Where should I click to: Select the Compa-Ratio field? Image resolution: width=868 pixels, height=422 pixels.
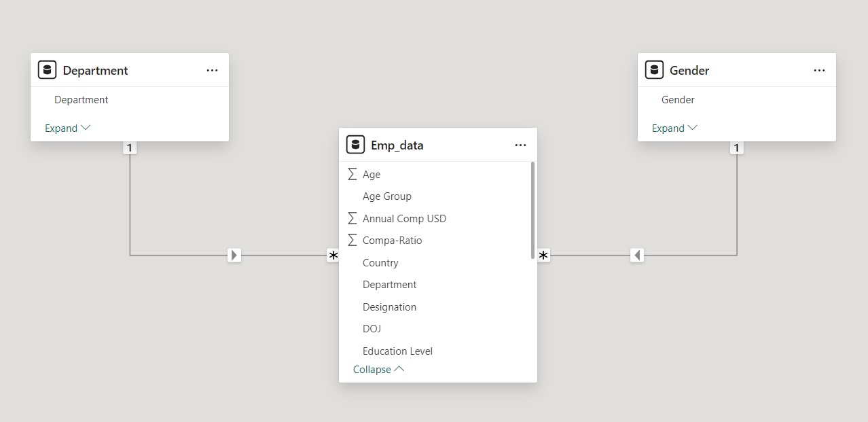point(392,241)
